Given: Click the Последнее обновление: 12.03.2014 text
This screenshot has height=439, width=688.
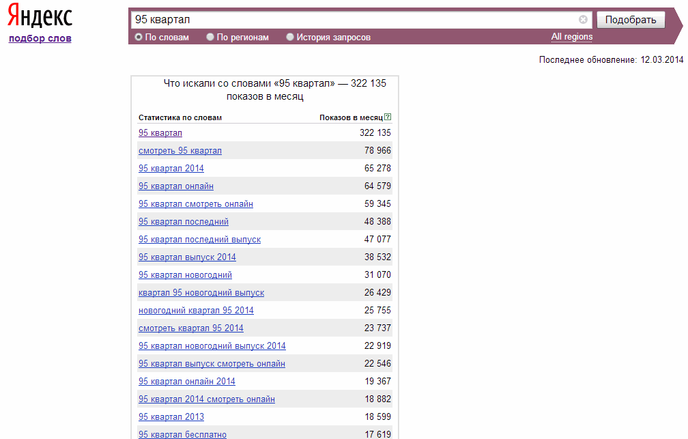Looking at the screenshot, I should point(611,60).
